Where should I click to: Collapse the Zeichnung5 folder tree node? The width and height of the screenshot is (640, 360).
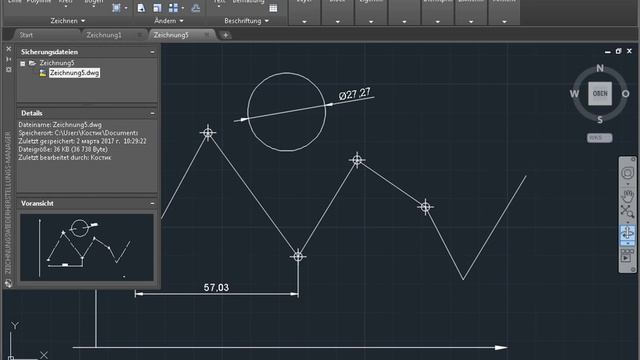point(23,64)
